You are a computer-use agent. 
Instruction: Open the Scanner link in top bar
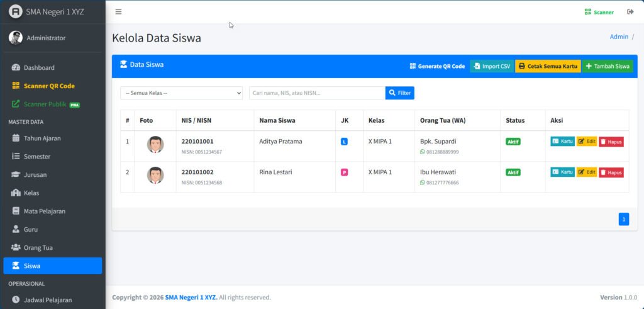[599, 13]
